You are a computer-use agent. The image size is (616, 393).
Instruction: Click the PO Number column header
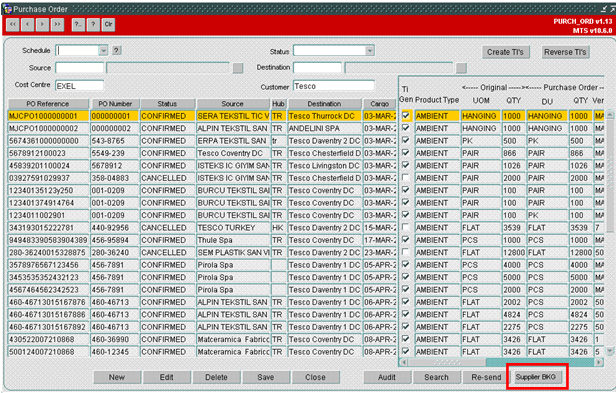click(x=115, y=104)
